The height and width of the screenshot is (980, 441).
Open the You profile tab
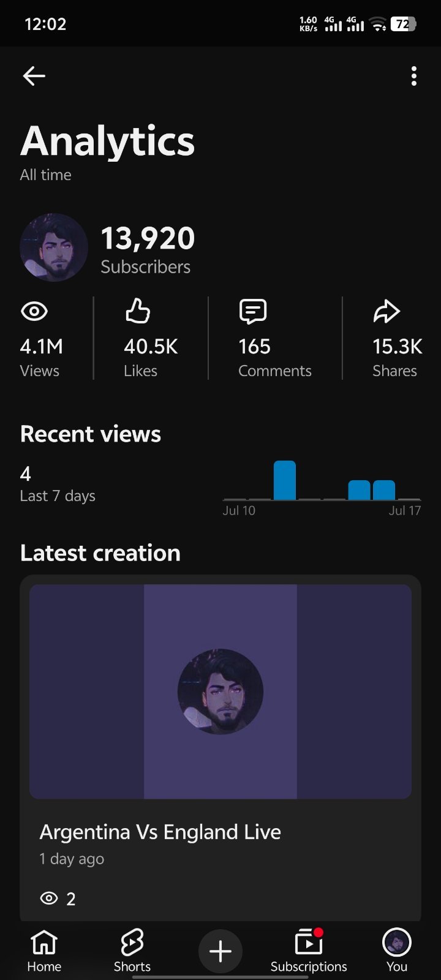pyautogui.click(x=397, y=951)
